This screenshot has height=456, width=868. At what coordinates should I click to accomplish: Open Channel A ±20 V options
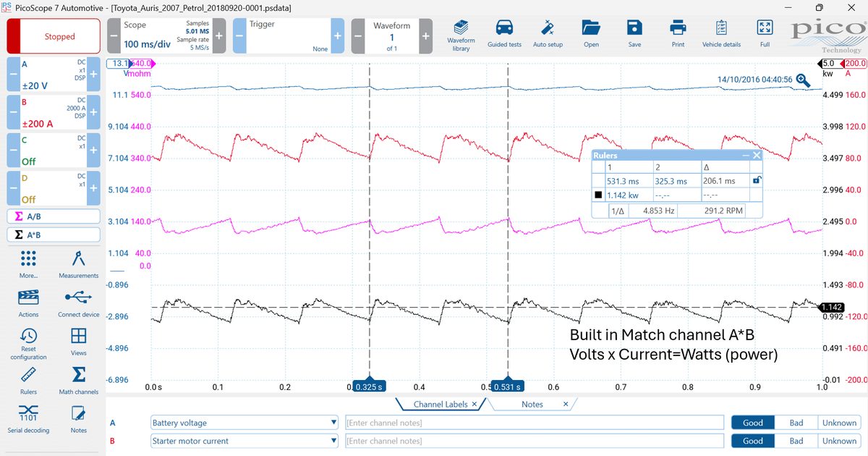[x=54, y=75]
